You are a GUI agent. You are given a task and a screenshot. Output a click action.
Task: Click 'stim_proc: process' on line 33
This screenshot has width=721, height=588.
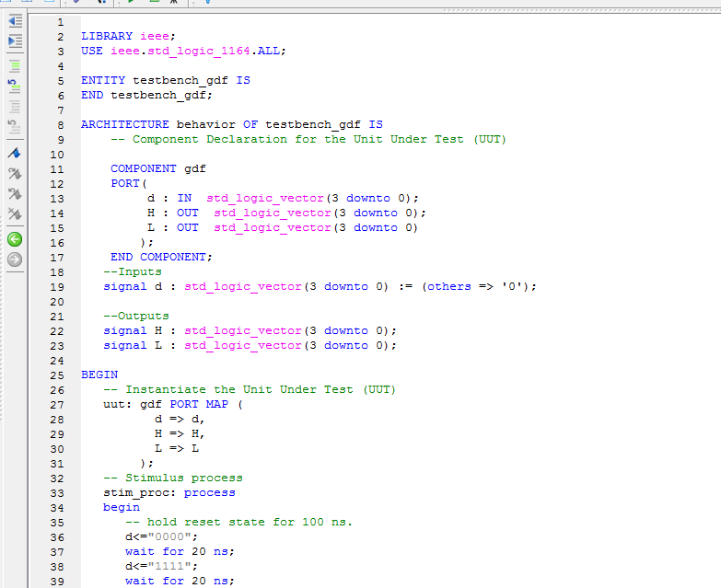[x=169, y=492]
